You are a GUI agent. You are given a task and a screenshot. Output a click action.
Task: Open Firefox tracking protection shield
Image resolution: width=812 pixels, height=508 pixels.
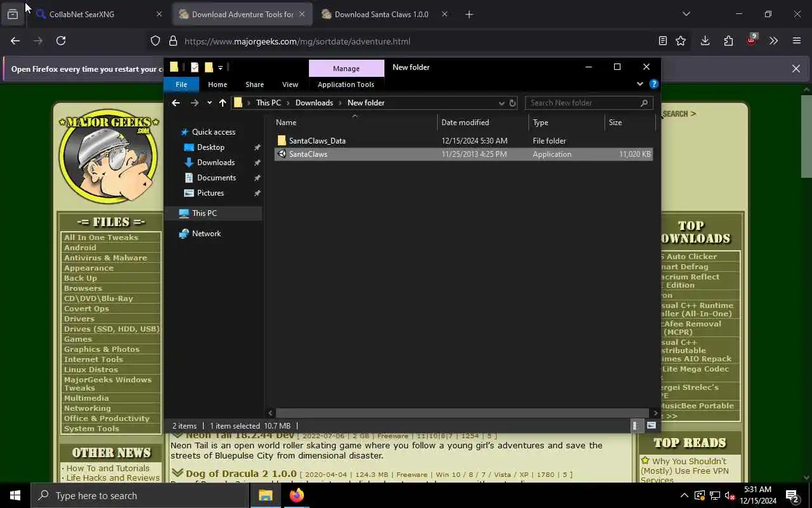tap(155, 41)
